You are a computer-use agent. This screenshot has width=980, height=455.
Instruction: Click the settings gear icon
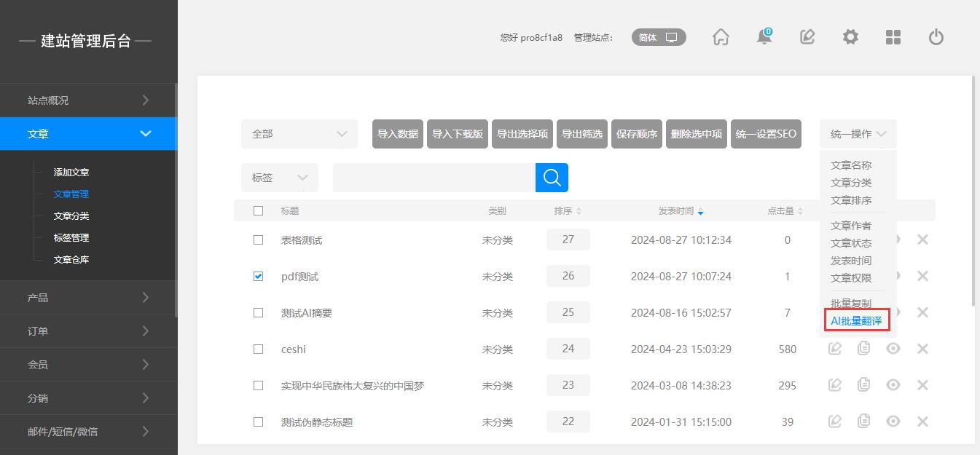click(x=850, y=37)
